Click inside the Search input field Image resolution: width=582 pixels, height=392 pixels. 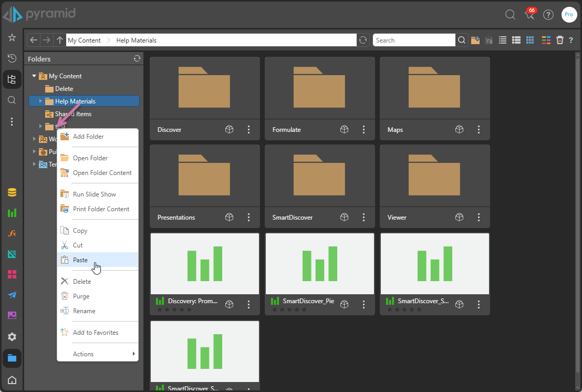[413, 40]
